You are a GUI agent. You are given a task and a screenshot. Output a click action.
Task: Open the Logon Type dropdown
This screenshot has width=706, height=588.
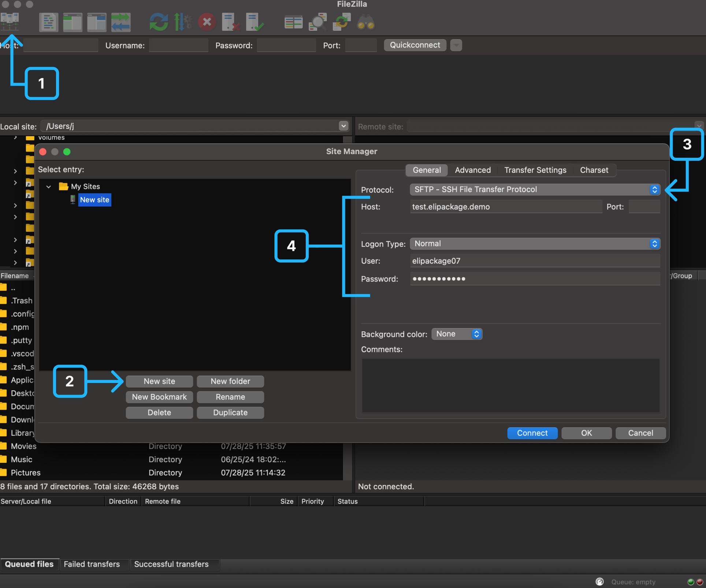click(534, 244)
